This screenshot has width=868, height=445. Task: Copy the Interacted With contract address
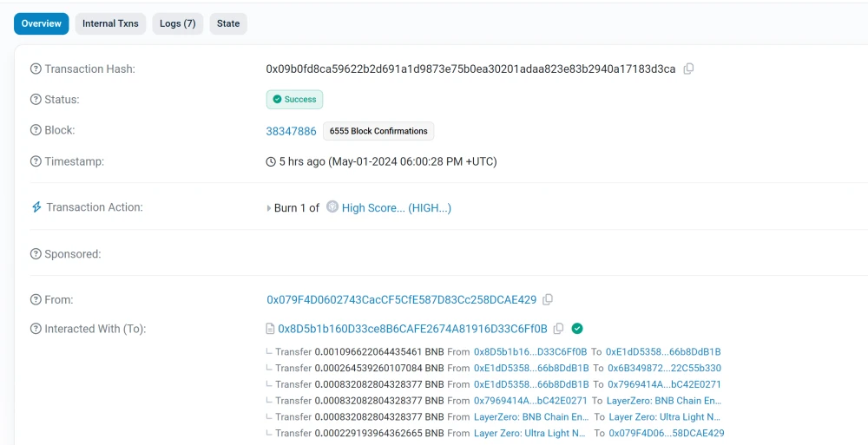[x=558, y=329]
